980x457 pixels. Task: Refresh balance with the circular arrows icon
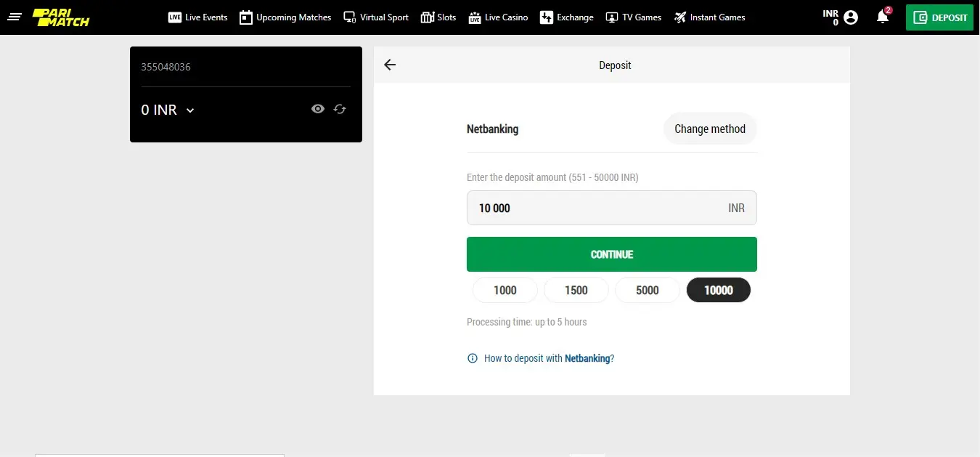click(x=340, y=109)
